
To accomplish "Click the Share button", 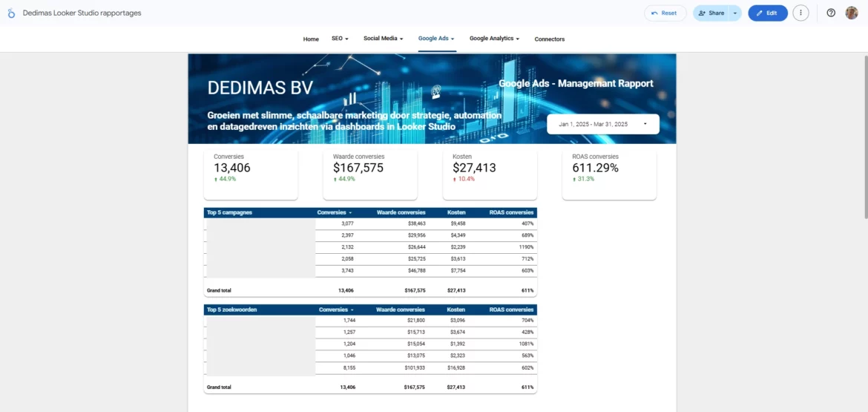I will (711, 13).
